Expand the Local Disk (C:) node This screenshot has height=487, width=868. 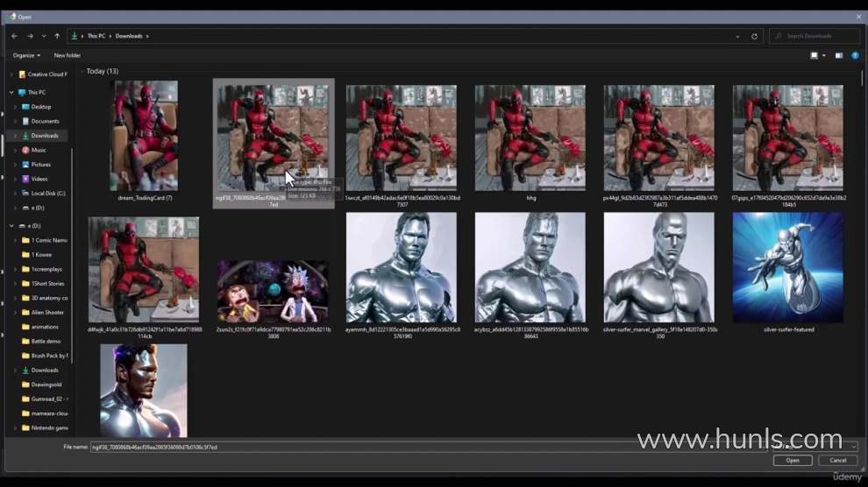[x=15, y=193]
